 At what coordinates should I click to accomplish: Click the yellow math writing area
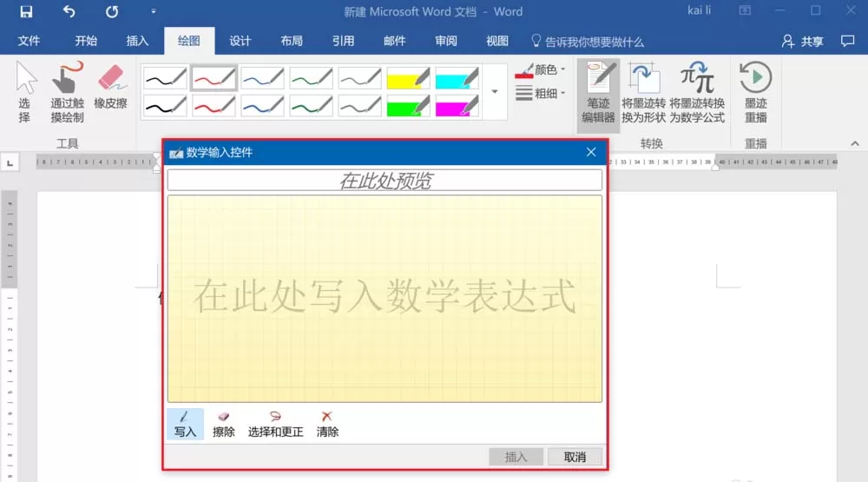(385, 299)
